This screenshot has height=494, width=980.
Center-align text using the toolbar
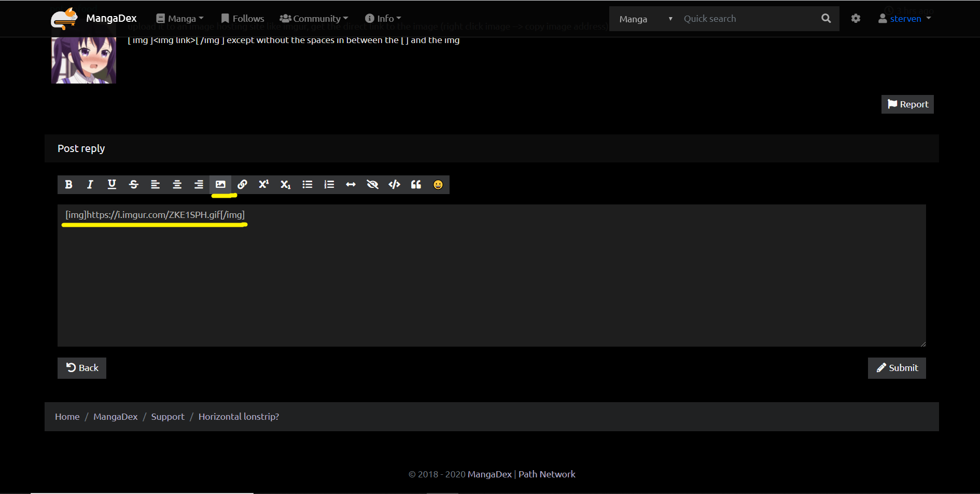pos(177,184)
